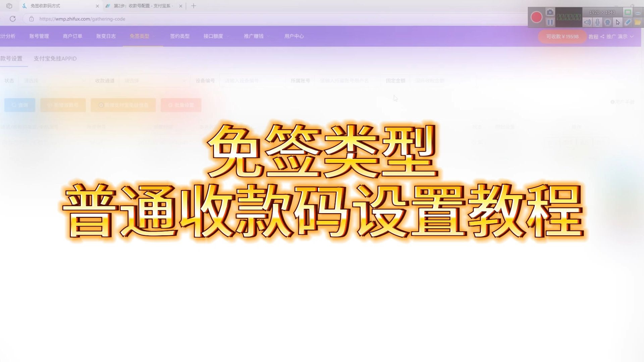Open 商户订单 in the navigation bar

[72, 36]
